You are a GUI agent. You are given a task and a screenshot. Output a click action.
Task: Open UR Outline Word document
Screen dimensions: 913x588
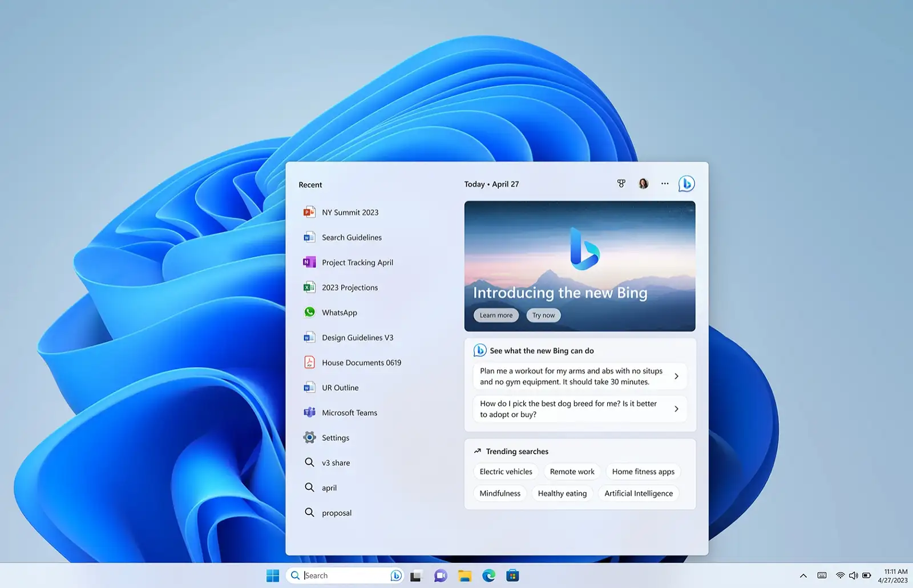pyautogui.click(x=331, y=388)
